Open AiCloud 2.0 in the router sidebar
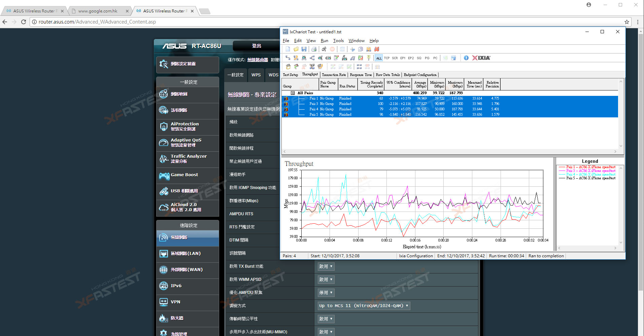The image size is (644, 336). [188, 207]
